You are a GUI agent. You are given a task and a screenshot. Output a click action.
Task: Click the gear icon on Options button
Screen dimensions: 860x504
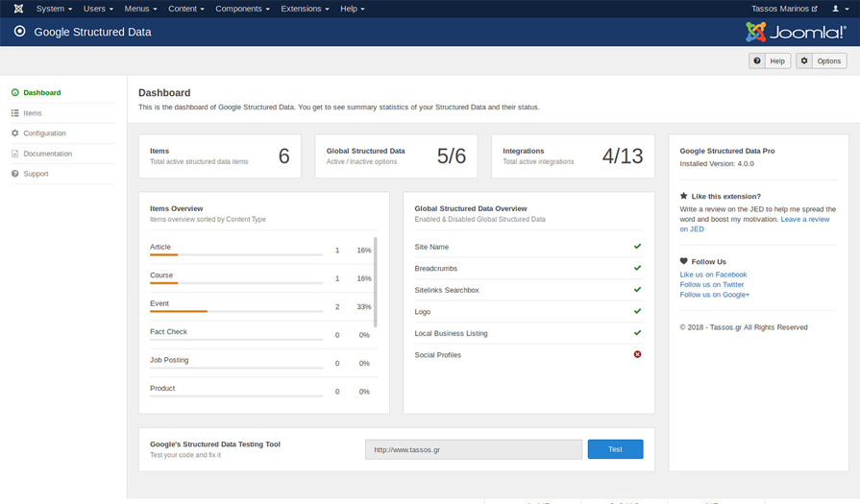[x=804, y=60]
